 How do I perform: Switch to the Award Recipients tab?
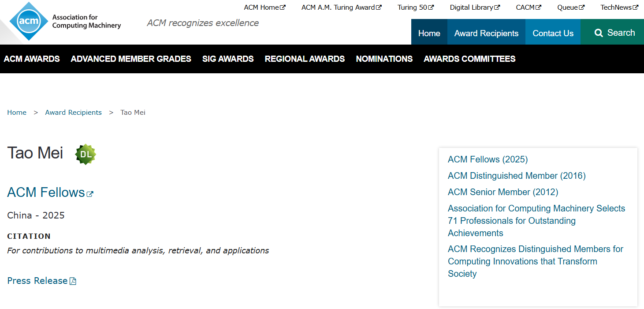pyautogui.click(x=486, y=33)
